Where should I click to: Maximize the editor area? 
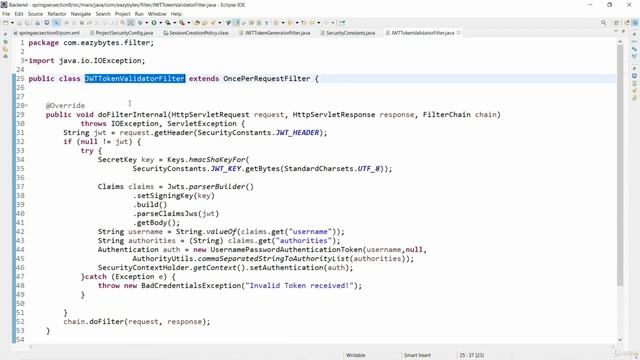pyautogui.click(x=623, y=31)
